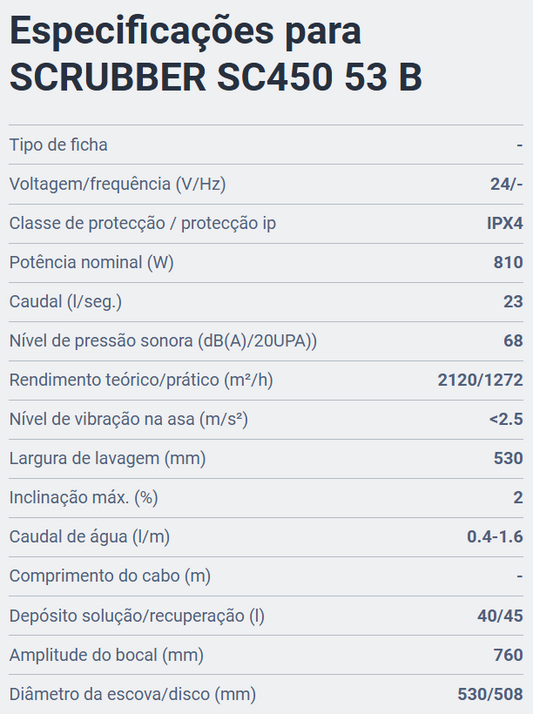Click the Inclinação máx. (%) label
Viewport: 533px width, 714px height.
click(84, 497)
